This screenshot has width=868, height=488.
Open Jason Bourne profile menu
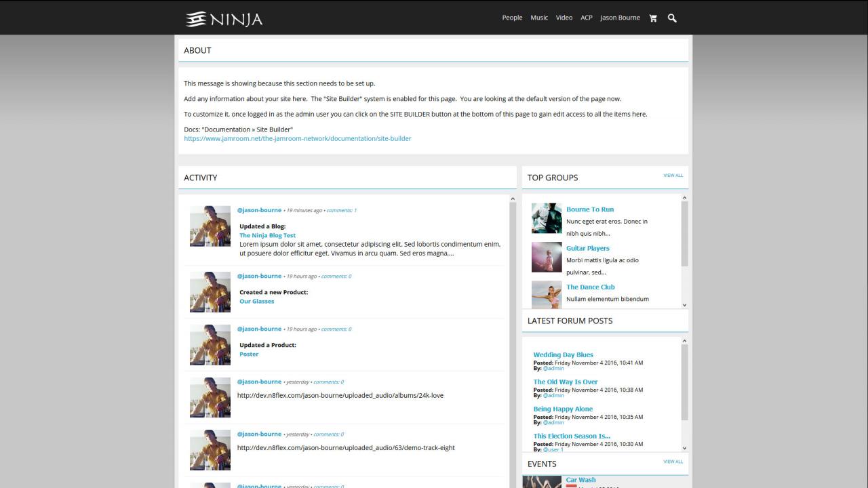[x=620, y=18]
